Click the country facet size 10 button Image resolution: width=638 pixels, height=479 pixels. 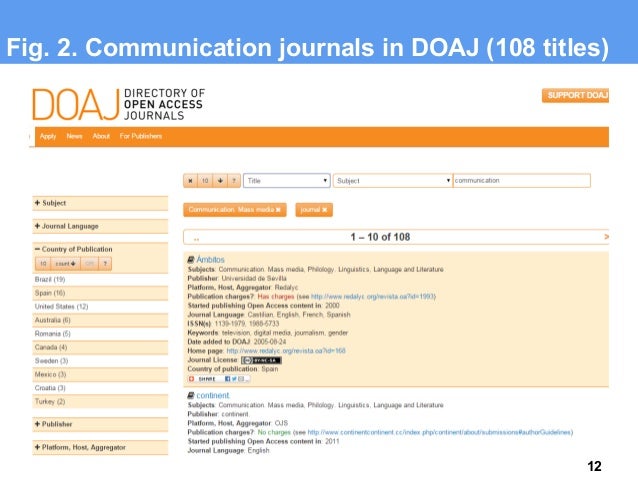pyautogui.click(x=43, y=264)
